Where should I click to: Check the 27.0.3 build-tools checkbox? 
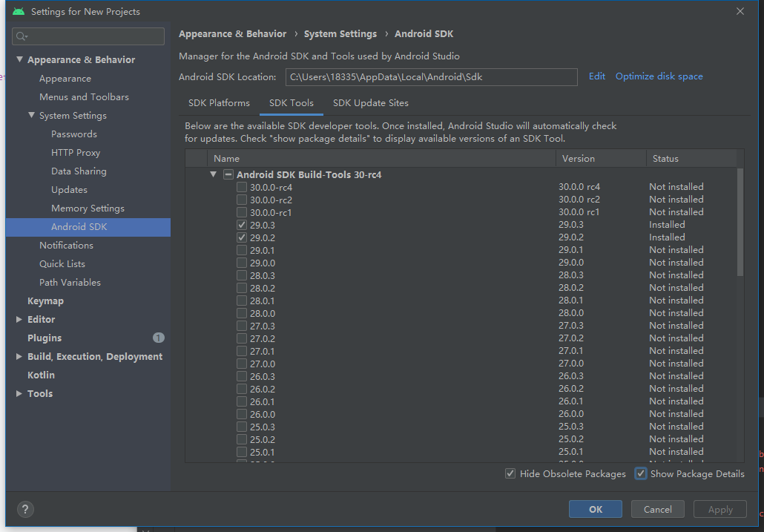(242, 326)
